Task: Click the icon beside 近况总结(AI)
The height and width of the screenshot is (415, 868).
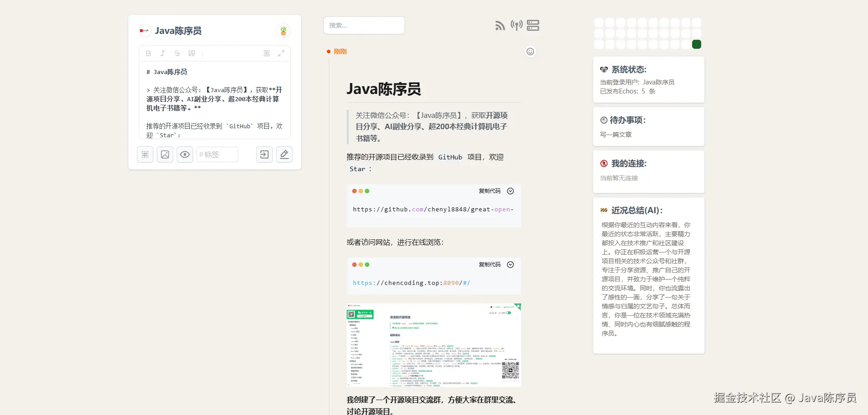Action: click(604, 210)
